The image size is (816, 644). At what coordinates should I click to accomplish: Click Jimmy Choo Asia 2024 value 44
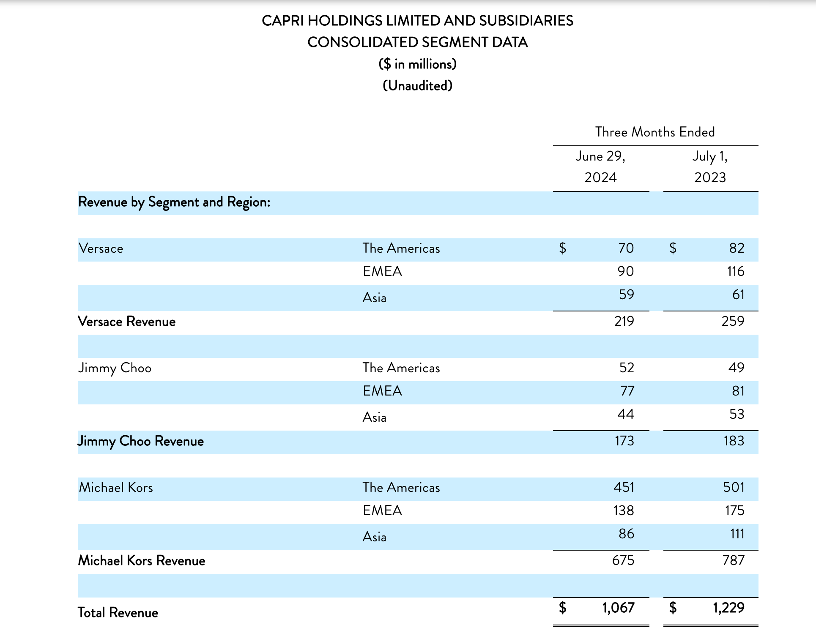626,414
